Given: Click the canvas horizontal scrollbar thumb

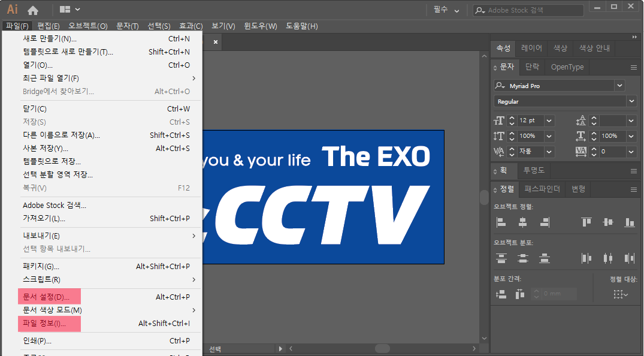Looking at the screenshot, I should tap(382, 349).
